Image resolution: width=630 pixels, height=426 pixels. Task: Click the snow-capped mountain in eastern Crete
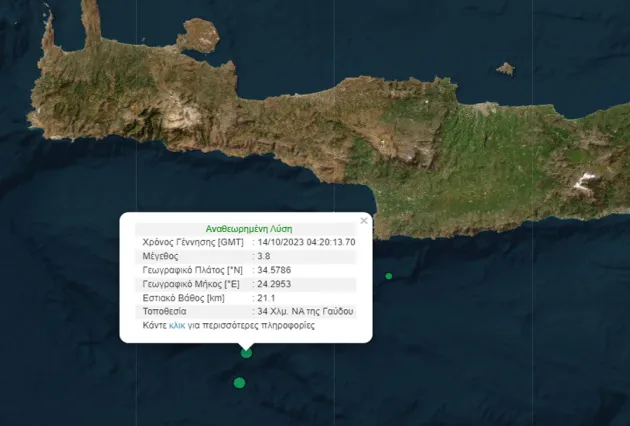pyautogui.click(x=586, y=181)
